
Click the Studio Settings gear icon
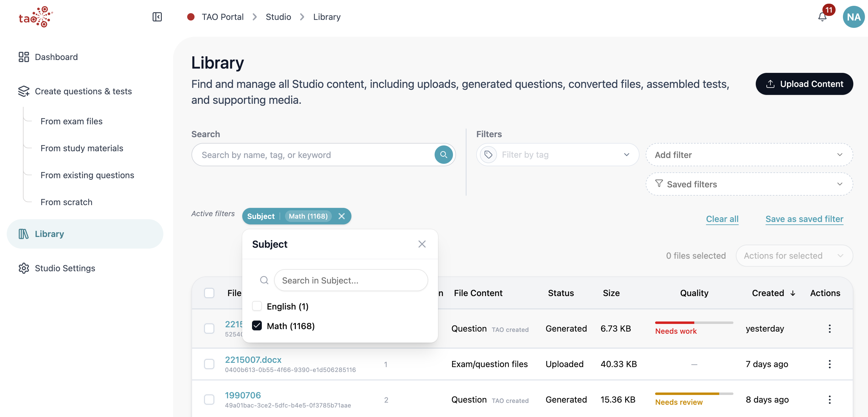point(24,268)
